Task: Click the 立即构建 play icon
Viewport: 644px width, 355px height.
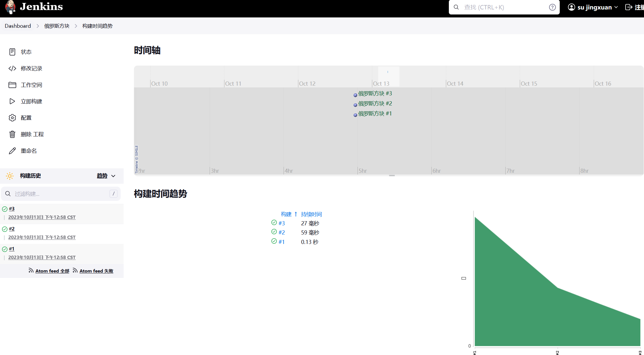Action: click(12, 101)
